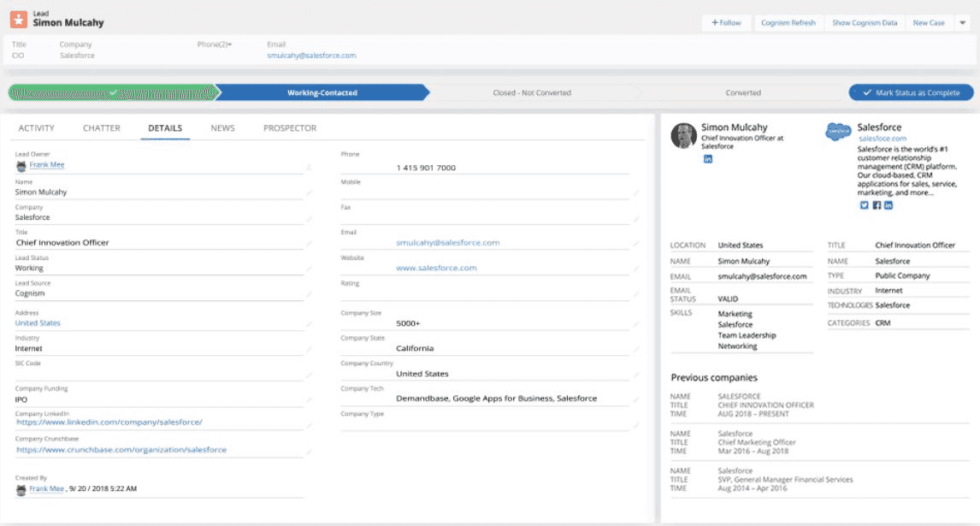The width and height of the screenshot is (980, 526).
Task: Switch to the Chatter tab
Action: click(x=102, y=128)
